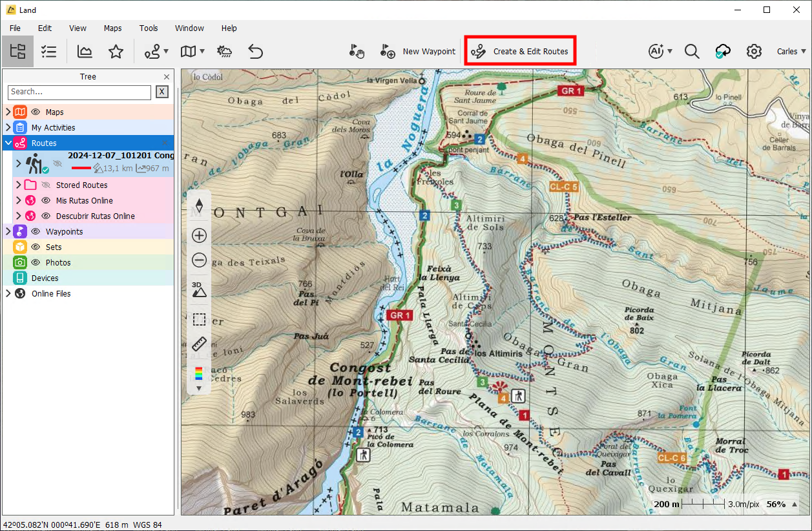Click the tree Search input field

tap(79, 92)
